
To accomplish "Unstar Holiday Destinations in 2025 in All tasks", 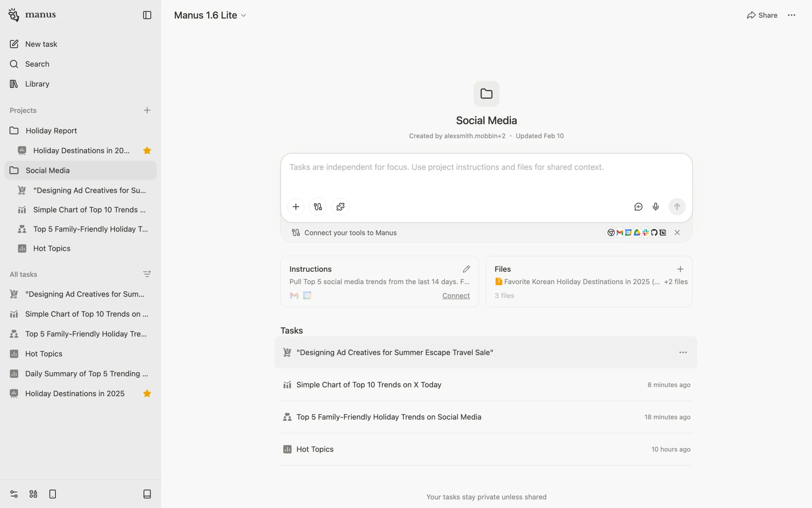I will point(147,394).
